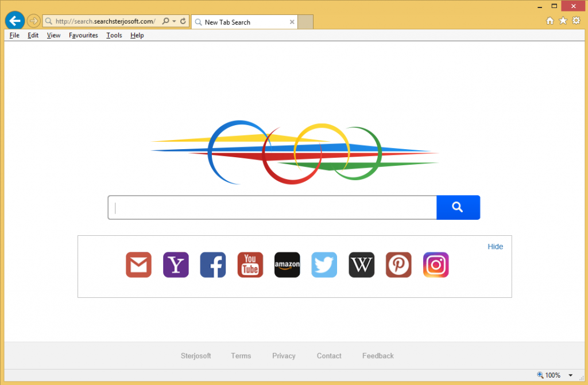Open the Instagram shortcut icon
This screenshot has width=588, height=385.
click(x=436, y=265)
